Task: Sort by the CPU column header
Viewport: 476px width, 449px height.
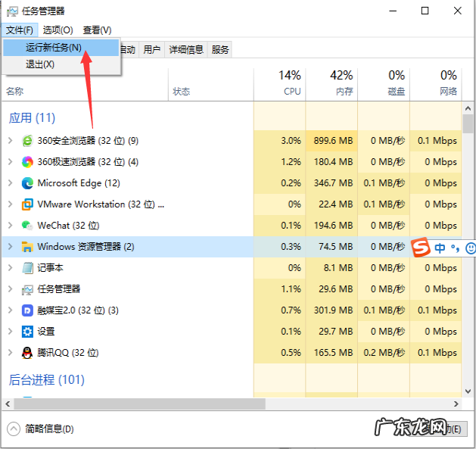Action: click(x=280, y=84)
